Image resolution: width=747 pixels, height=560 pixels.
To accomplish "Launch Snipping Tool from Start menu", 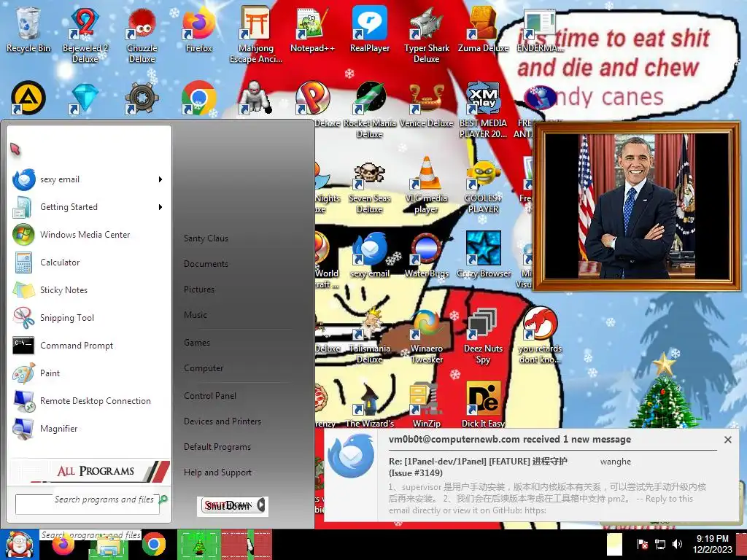I will point(88,318).
